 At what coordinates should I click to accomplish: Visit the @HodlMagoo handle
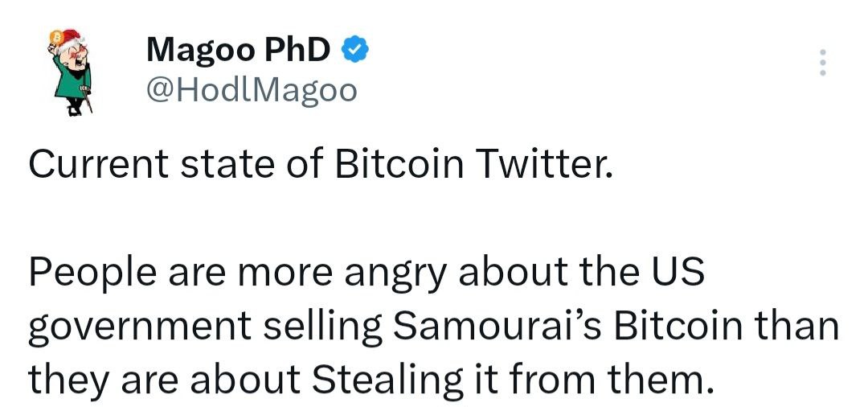[250, 90]
